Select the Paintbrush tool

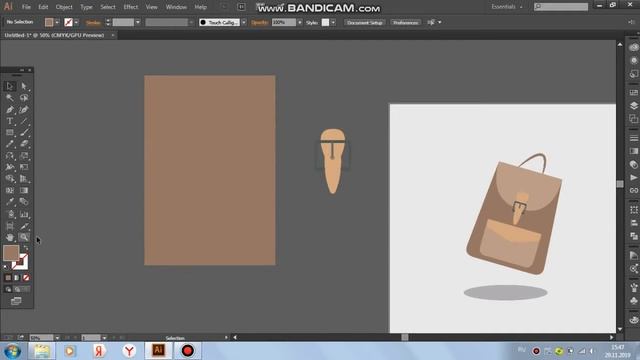(x=24, y=133)
